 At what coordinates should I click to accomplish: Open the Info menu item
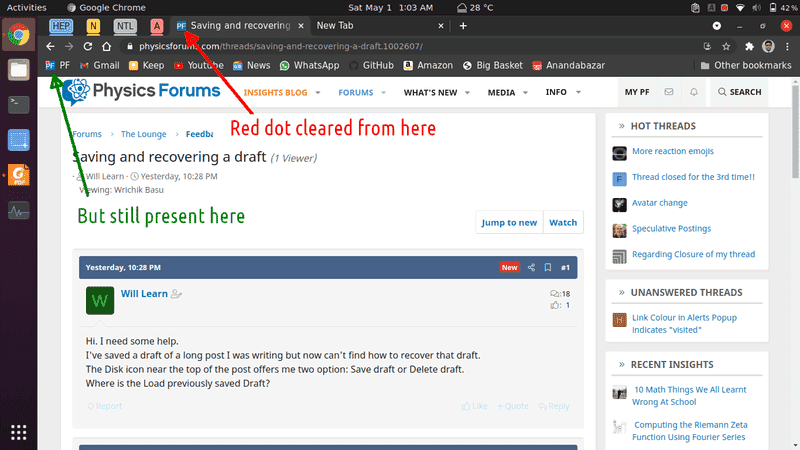point(556,92)
